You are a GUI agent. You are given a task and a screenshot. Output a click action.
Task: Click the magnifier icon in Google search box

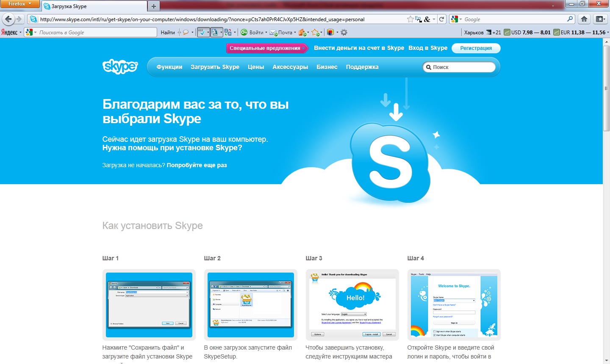tap(570, 19)
